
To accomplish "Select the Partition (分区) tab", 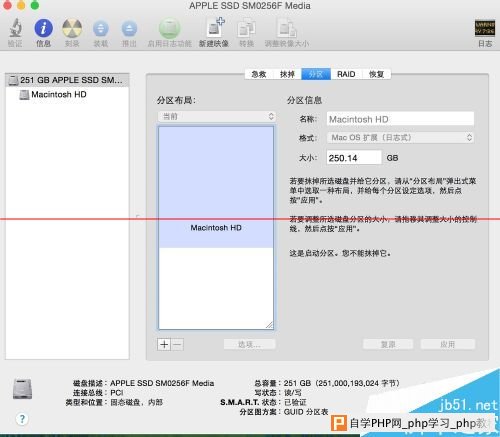I will point(316,74).
